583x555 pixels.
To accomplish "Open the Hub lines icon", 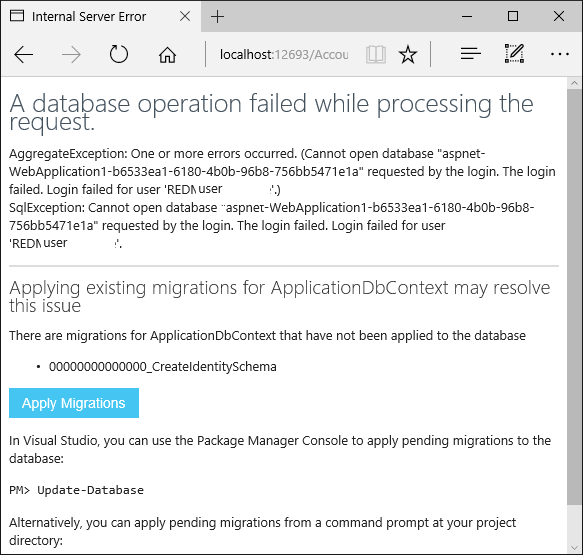I will coord(470,54).
